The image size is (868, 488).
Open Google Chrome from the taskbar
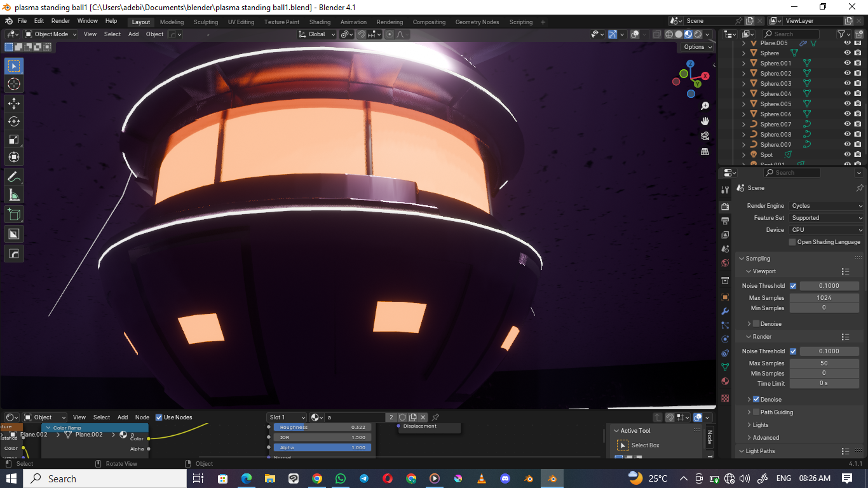coord(317,478)
